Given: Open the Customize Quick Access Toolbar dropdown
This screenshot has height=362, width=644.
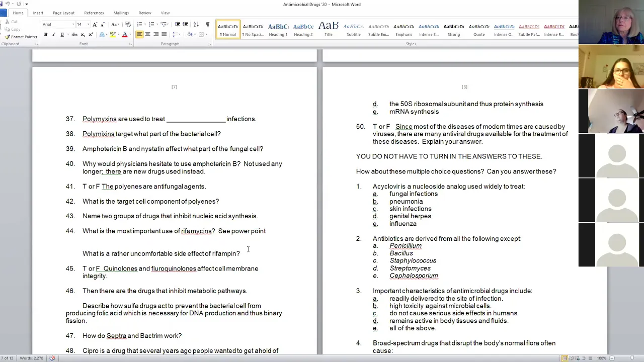Looking at the screenshot, I should pos(27,4).
